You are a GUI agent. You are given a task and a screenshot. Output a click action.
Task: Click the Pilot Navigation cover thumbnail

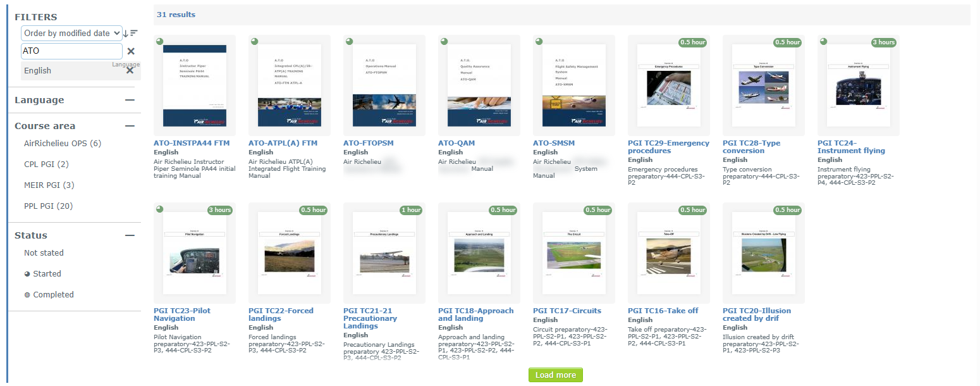195,254
